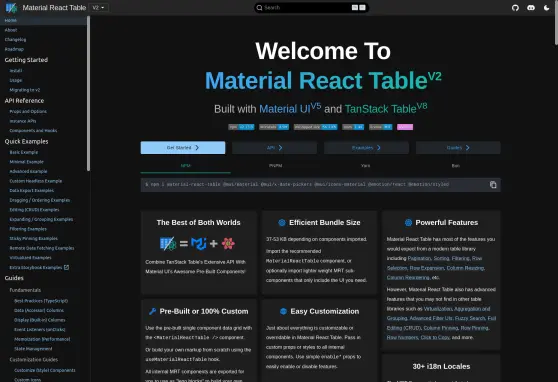Select the Bun install tab

tap(456, 166)
